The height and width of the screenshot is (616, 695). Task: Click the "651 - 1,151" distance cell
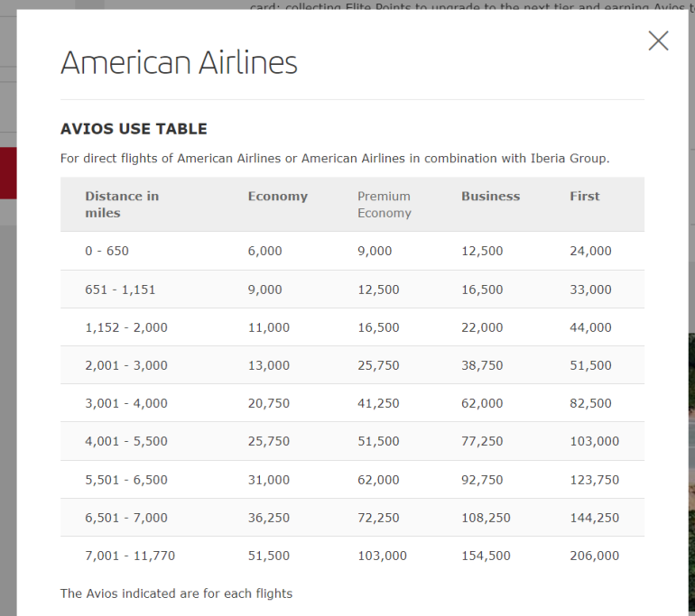pos(121,290)
